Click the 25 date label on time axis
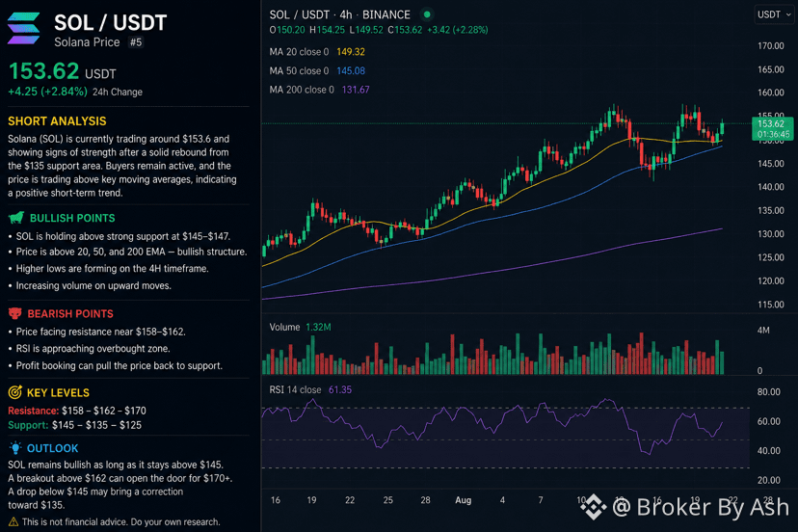 click(387, 500)
